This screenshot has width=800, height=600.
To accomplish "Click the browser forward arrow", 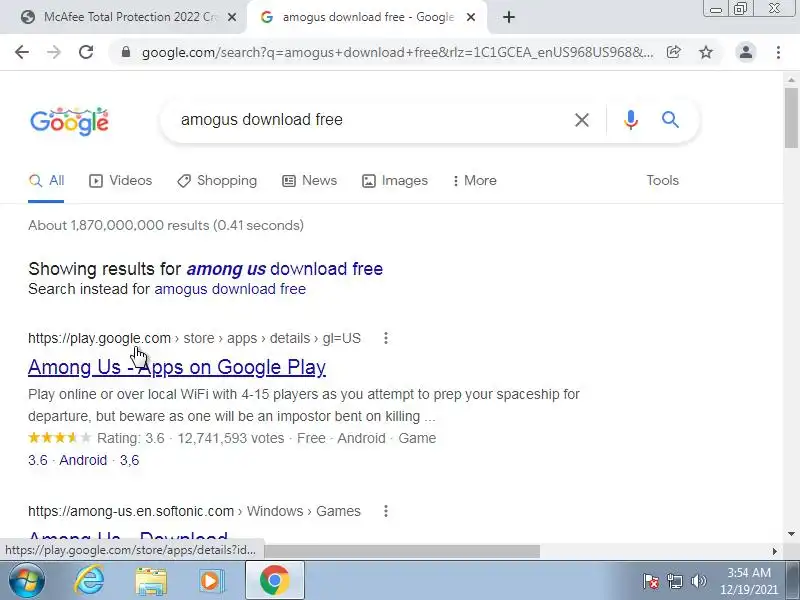I will [54, 52].
